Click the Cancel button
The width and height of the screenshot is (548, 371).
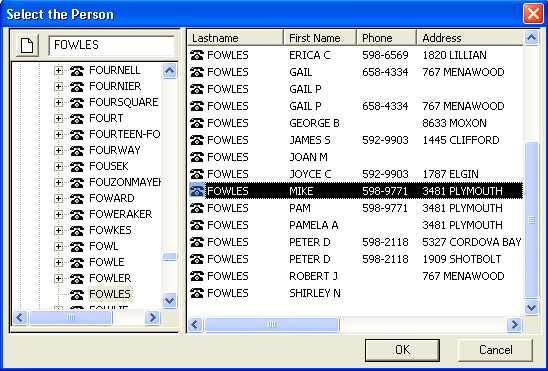click(x=495, y=350)
